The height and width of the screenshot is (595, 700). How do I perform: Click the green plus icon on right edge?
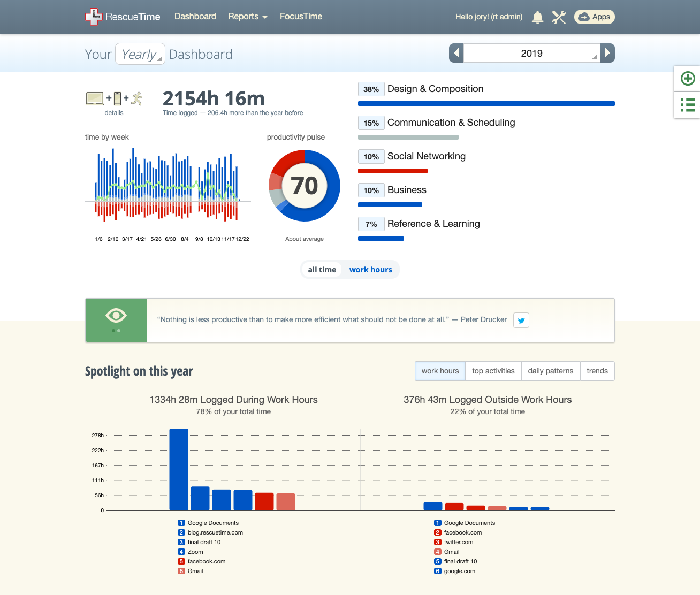coord(687,78)
